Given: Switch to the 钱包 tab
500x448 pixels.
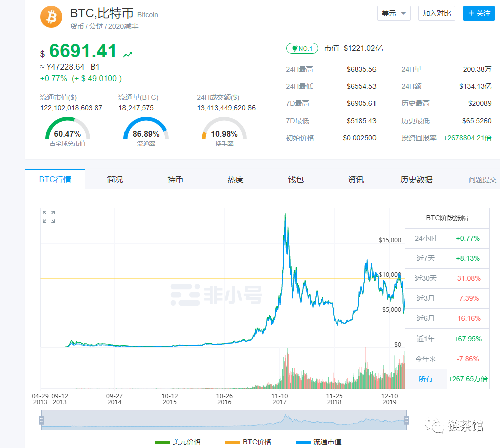Looking at the screenshot, I should [296, 179].
